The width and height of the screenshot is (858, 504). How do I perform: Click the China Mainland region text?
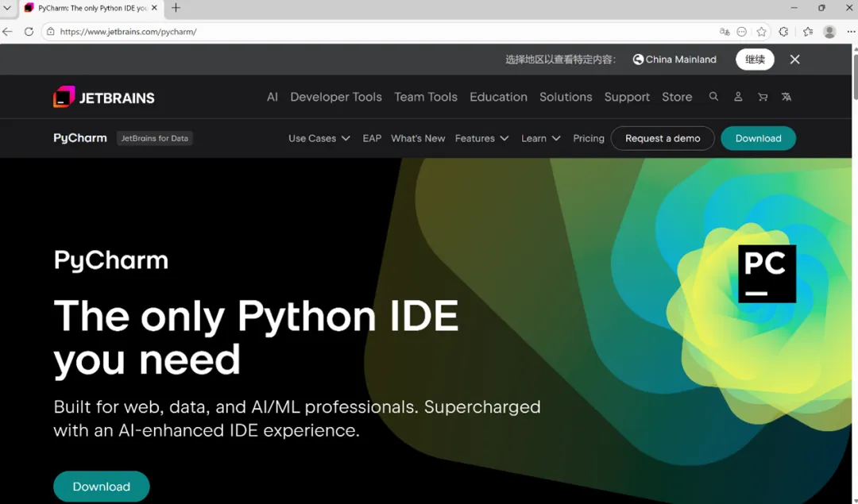coord(681,60)
